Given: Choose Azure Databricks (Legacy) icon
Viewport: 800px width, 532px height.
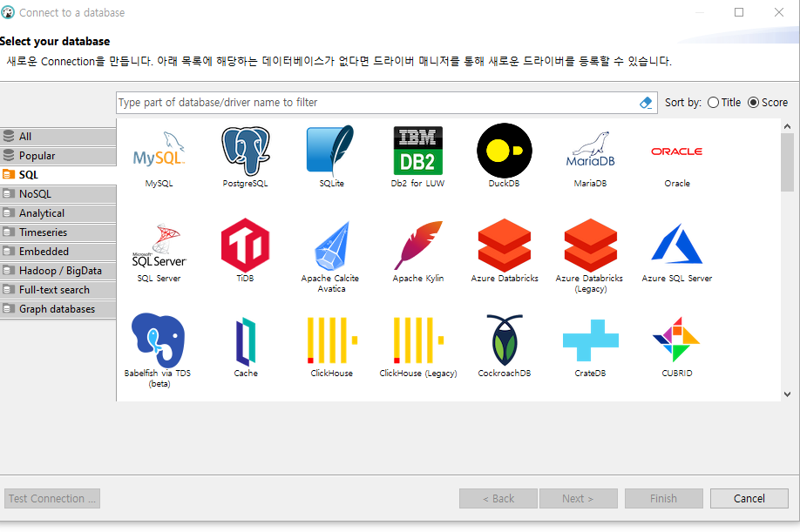Looking at the screenshot, I should 590,246.
